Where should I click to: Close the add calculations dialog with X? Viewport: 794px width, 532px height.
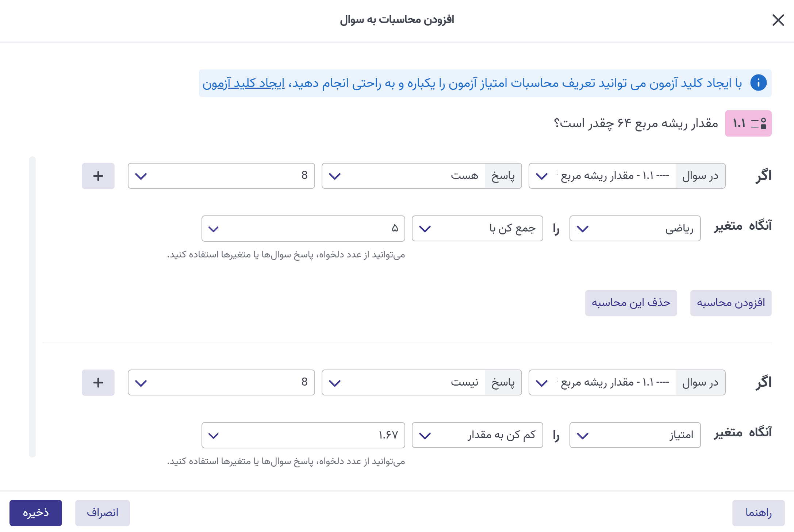(x=778, y=20)
